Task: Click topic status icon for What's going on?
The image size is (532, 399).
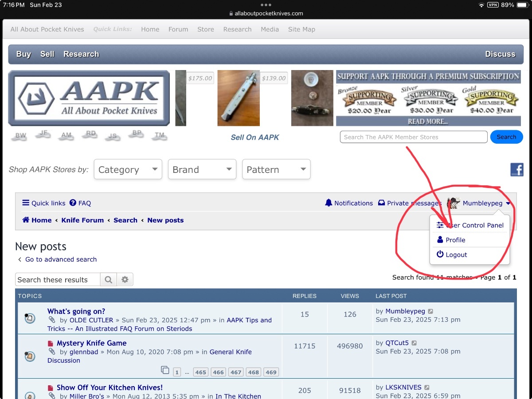Action: point(29,317)
